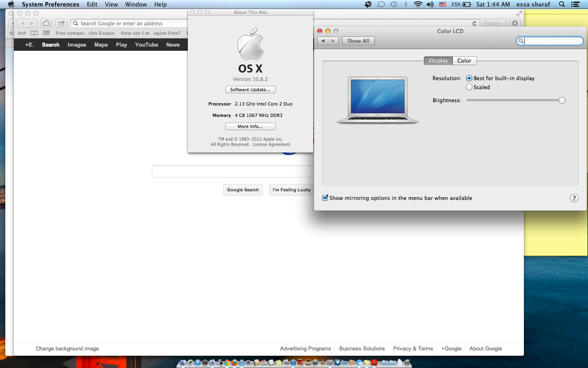Click the volume icon in menu bar
Image resolution: width=588 pixels, height=368 pixels.
click(x=430, y=4)
